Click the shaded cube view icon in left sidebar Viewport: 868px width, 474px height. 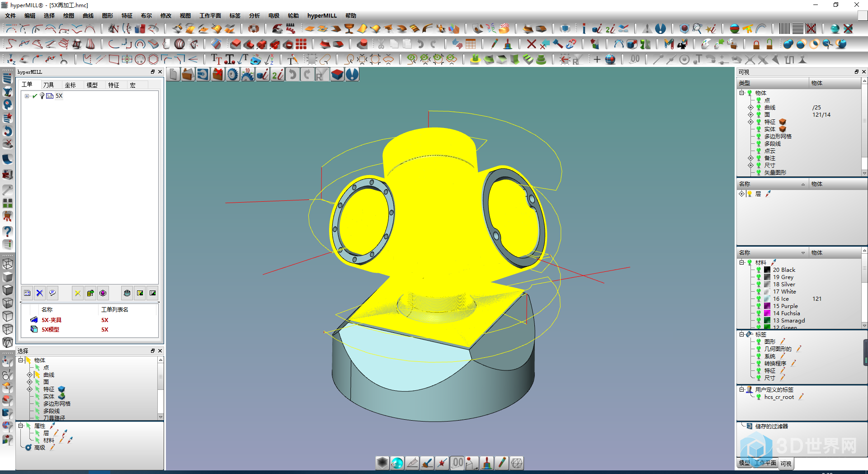tap(8, 277)
